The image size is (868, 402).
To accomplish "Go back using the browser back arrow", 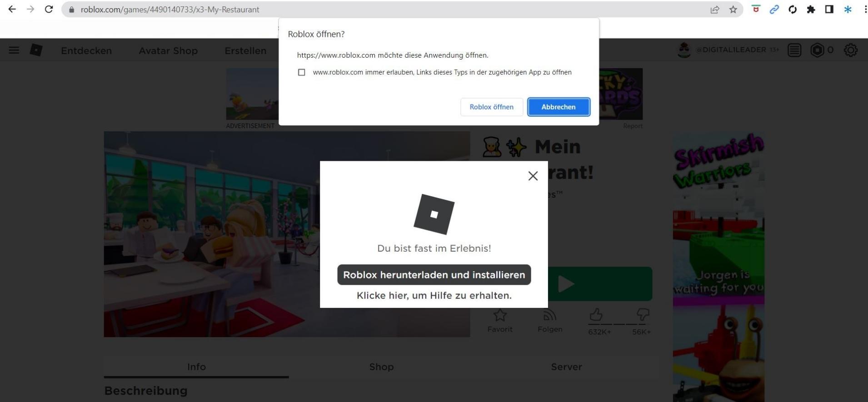I will (x=12, y=9).
